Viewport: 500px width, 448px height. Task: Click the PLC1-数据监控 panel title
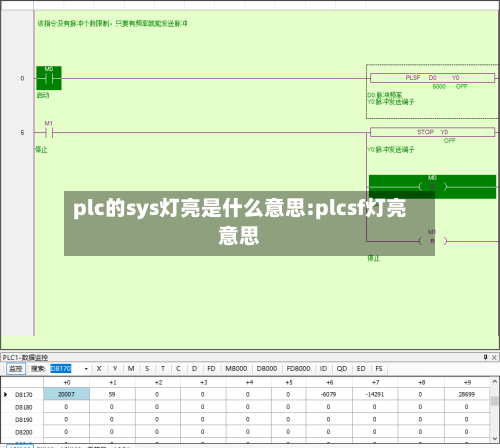point(25,358)
